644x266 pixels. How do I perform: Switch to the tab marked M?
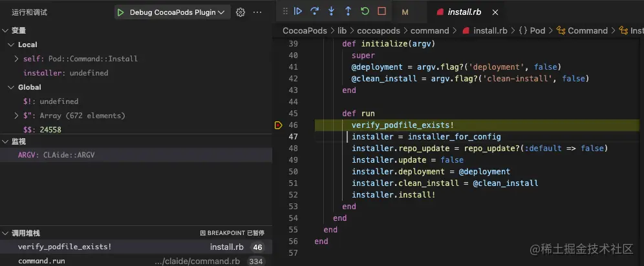405,12
